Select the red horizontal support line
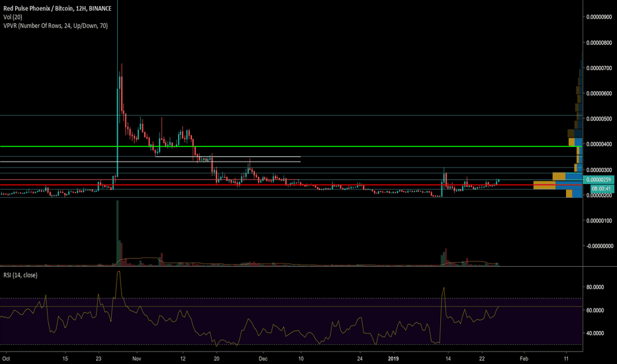Screen dimensions: 617x364 (x=291, y=185)
